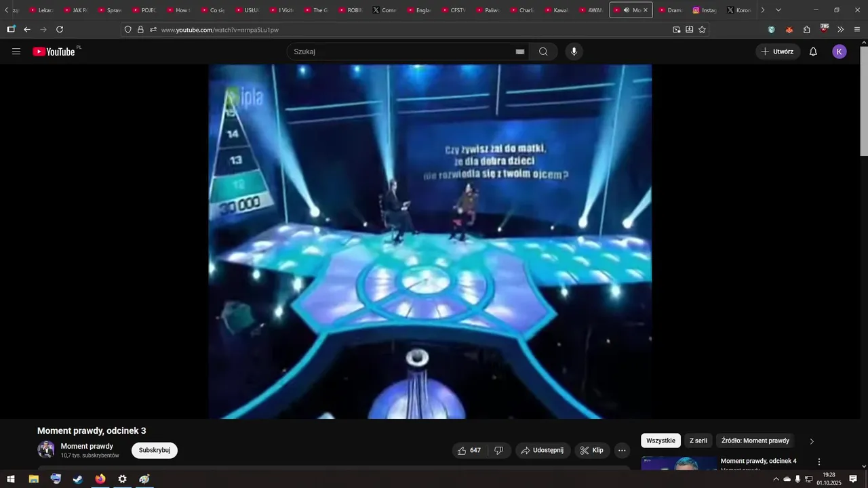Open File Explorer from taskbar

point(33,479)
